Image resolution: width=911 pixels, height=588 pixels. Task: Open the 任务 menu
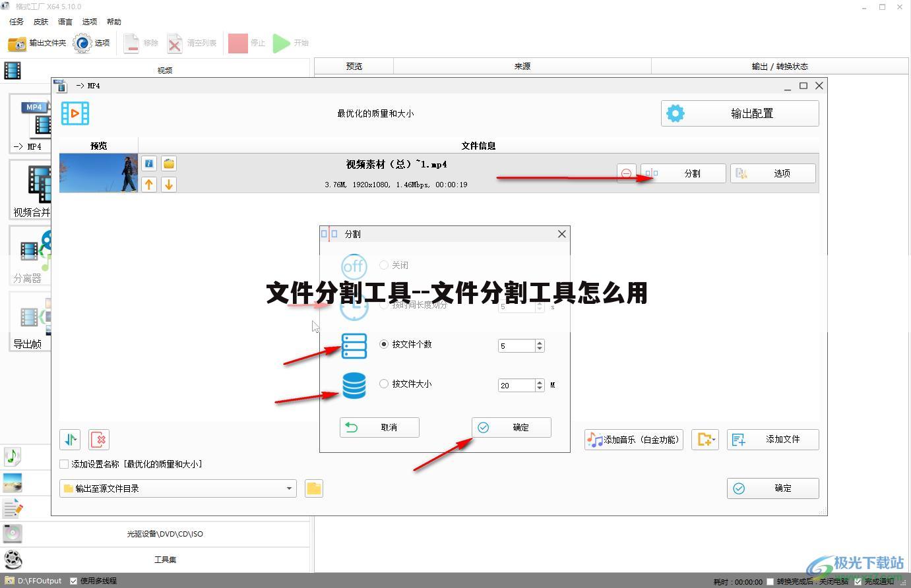(16, 22)
